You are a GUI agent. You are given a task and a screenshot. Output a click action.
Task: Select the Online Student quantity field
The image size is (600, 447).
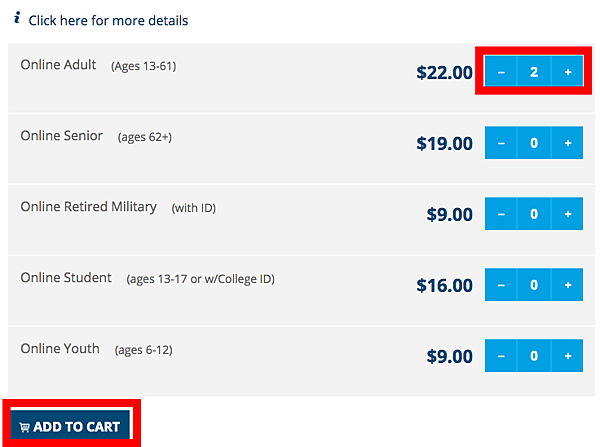coord(534,285)
